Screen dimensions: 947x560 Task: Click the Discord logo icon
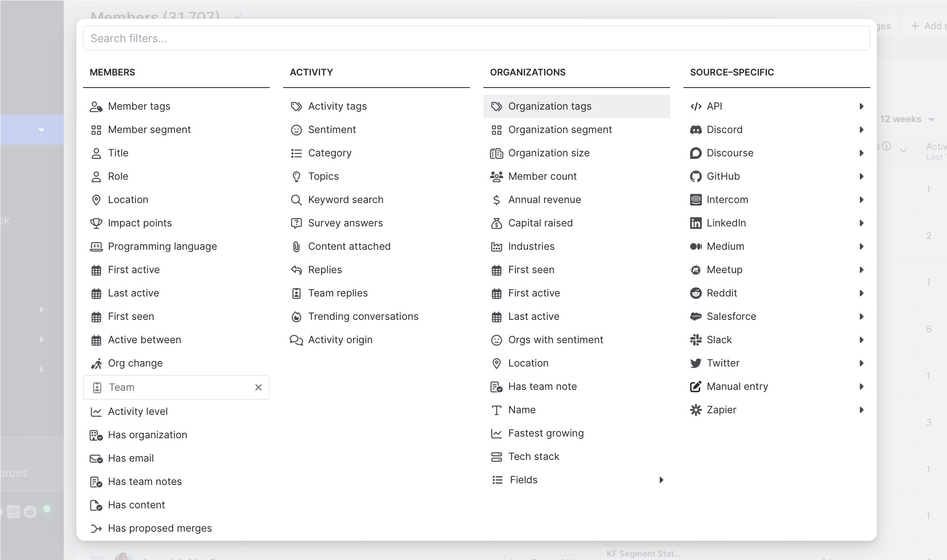[696, 130]
